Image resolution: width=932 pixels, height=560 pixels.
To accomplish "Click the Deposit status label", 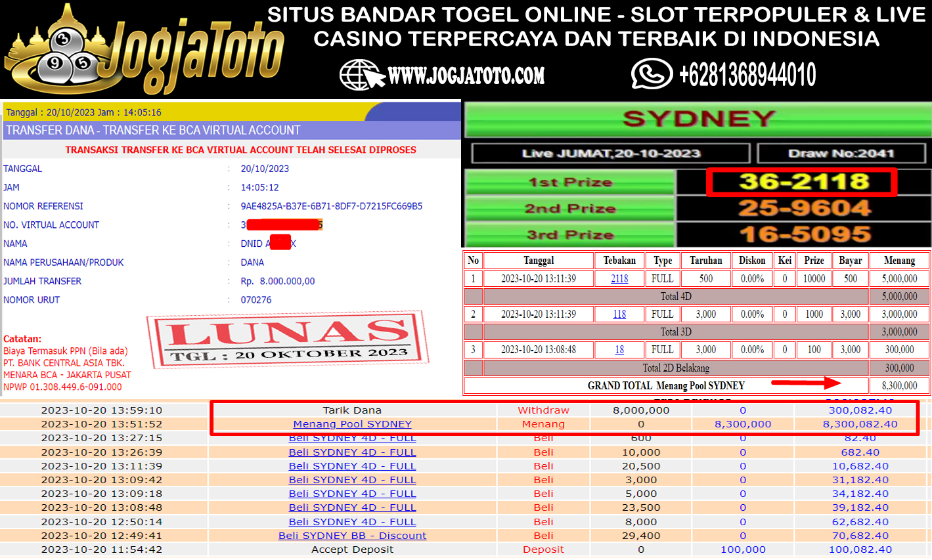I will pos(543,549).
